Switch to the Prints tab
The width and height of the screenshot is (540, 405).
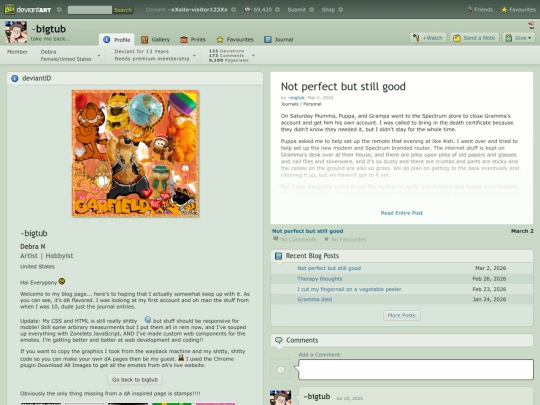click(193, 40)
